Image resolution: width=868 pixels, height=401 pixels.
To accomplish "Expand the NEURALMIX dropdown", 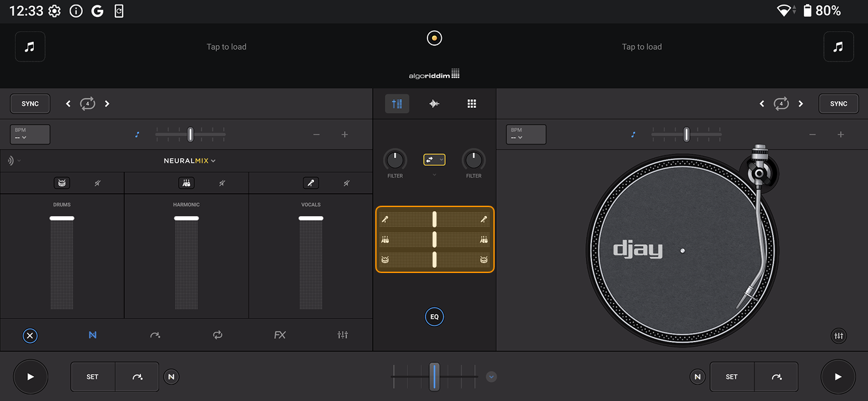I will coord(189,160).
